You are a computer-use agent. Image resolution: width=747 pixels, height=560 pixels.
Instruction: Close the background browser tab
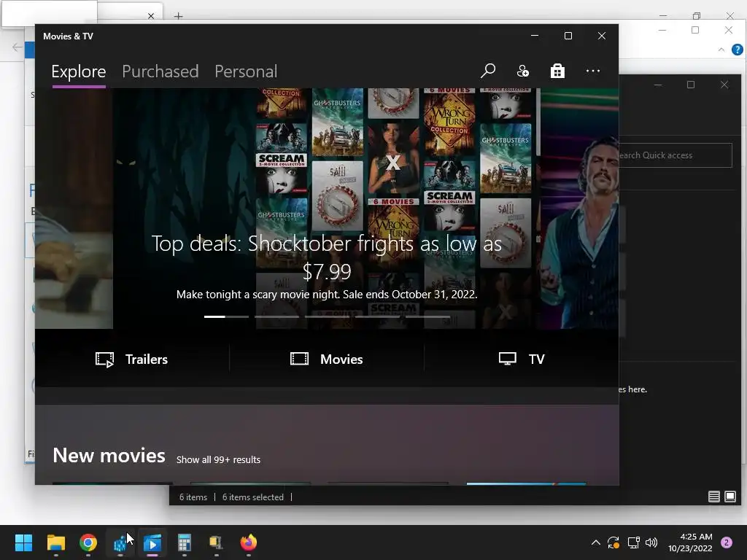151,16
